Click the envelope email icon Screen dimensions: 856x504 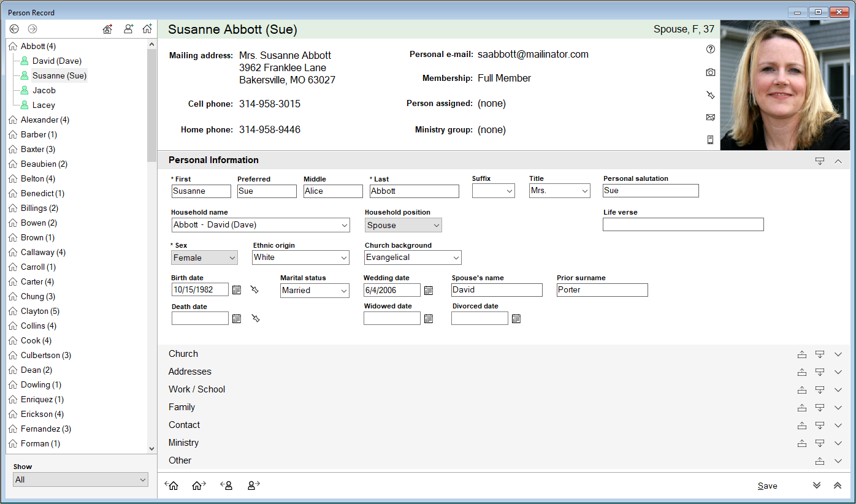(x=710, y=117)
